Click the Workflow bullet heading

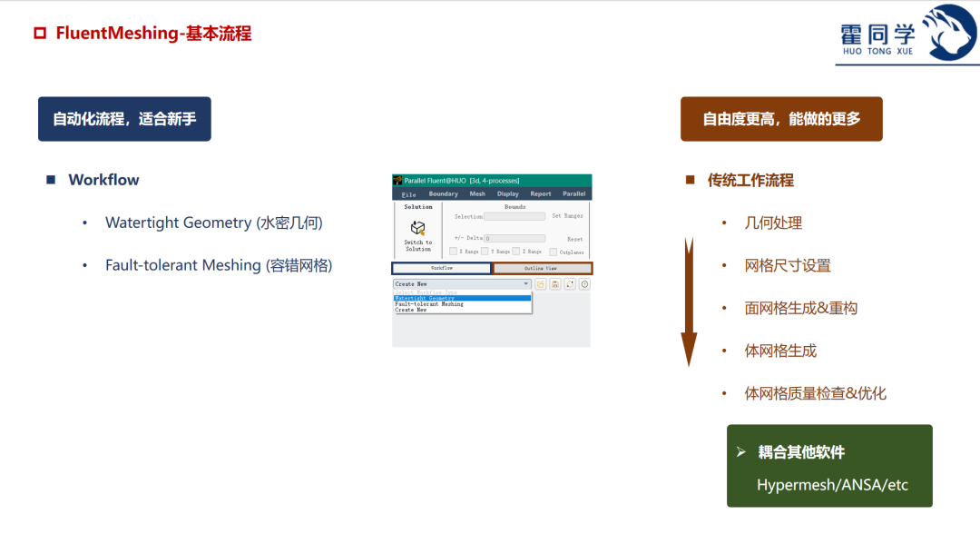point(103,180)
